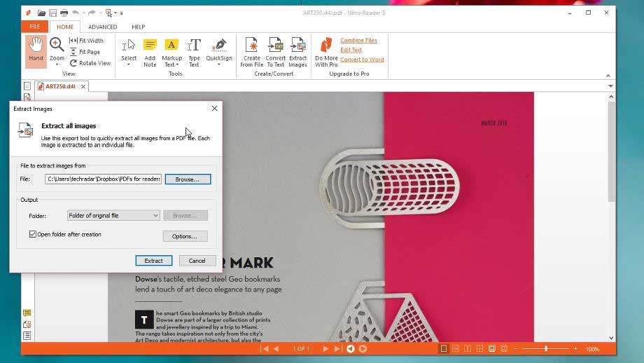
Task: Go to the first page
Action: (x=265, y=348)
